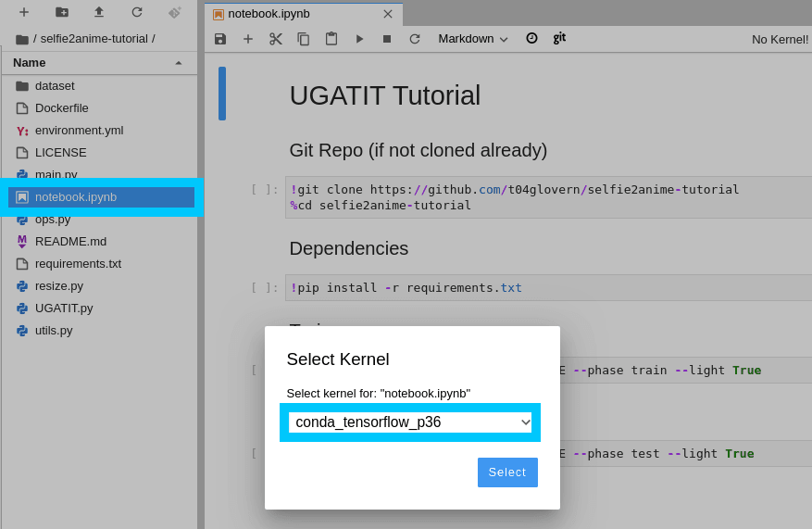Restart the kernel icon in toolbar
812x529 pixels.
[x=415, y=39]
